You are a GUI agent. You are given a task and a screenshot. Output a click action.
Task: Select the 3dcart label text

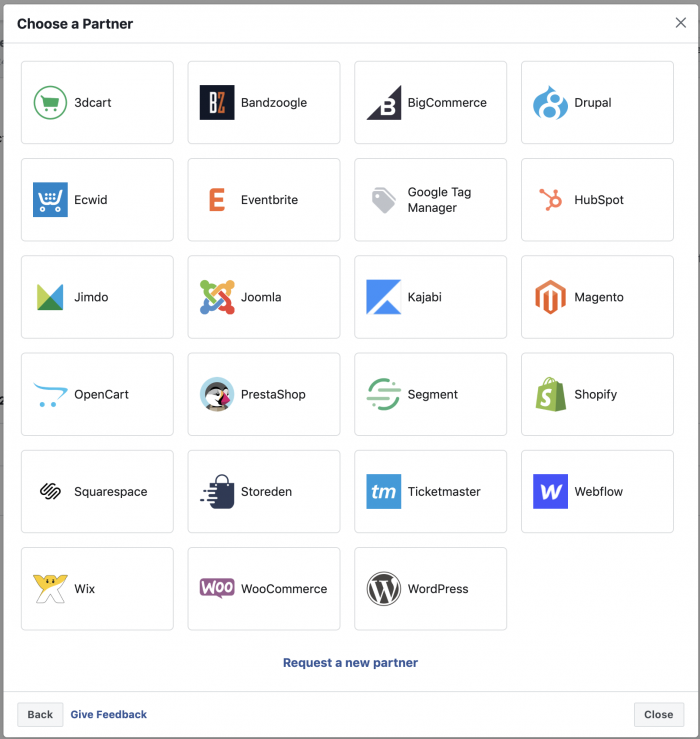click(93, 102)
